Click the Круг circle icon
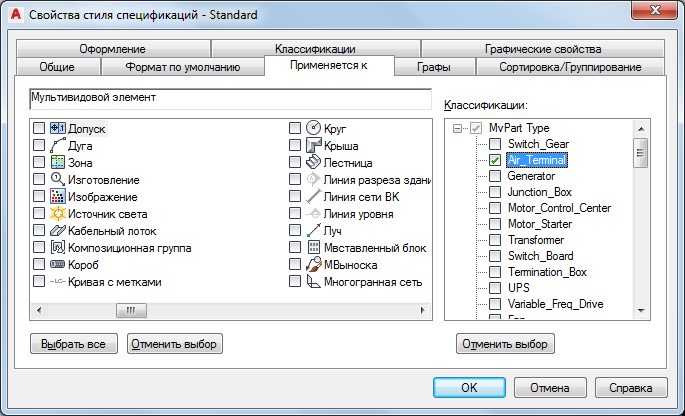Image resolution: width=685 pixels, height=416 pixels. (313, 129)
